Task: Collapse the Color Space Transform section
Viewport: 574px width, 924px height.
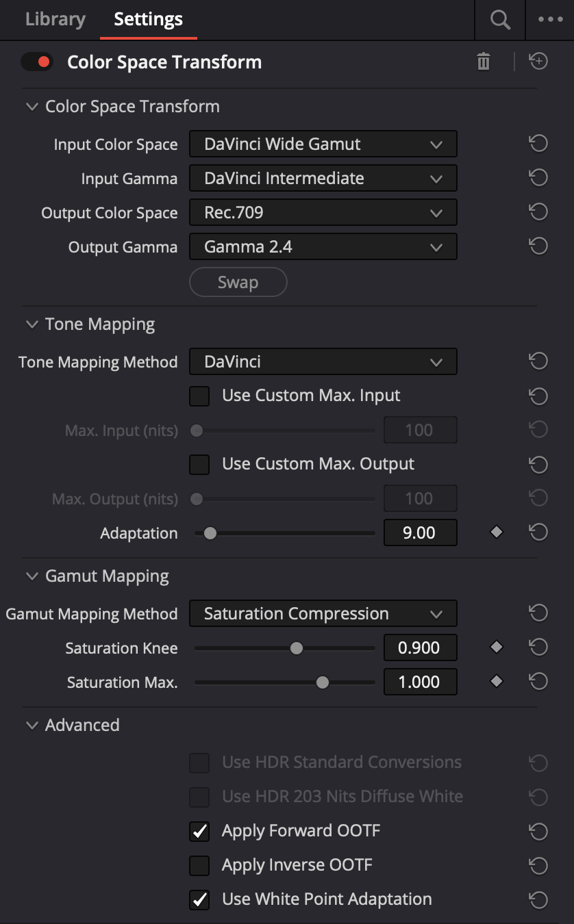Action: point(32,107)
